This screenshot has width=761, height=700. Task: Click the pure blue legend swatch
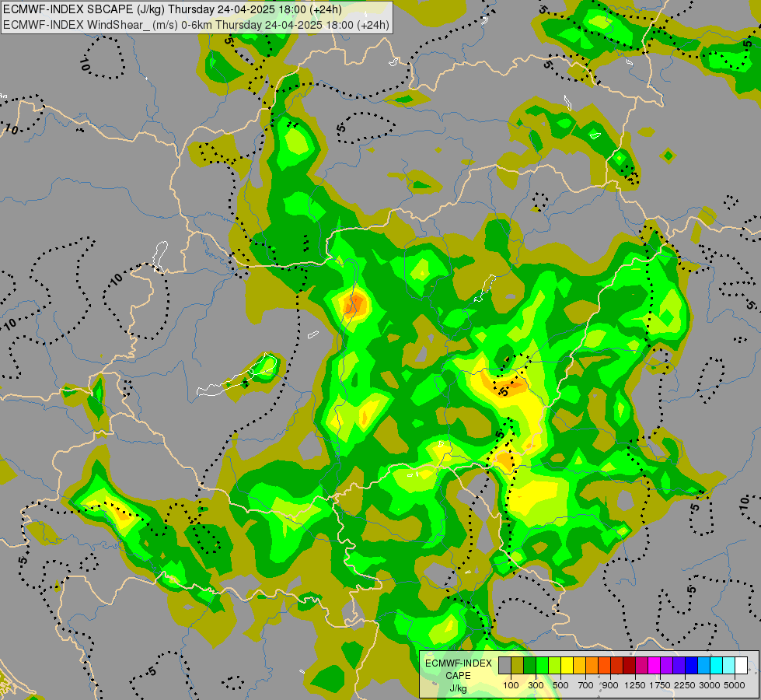692,665
